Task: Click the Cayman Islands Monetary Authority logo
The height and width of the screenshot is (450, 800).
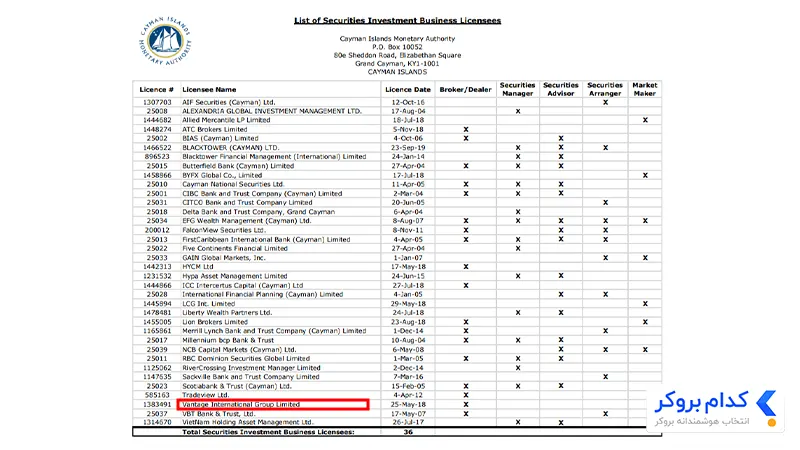Action: coord(165,41)
